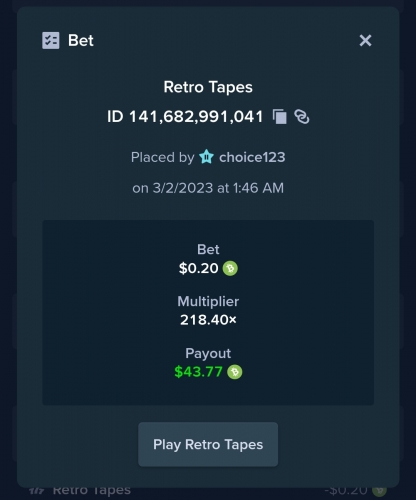
Task: Click the 218.40× multiplier value
Action: [x=208, y=320]
